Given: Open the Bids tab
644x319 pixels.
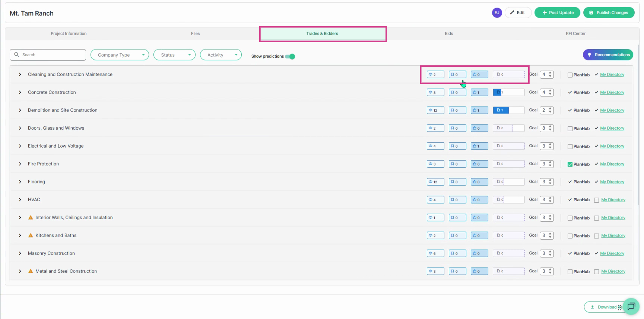Looking at the screenshot, I should (x=449, y=34).
